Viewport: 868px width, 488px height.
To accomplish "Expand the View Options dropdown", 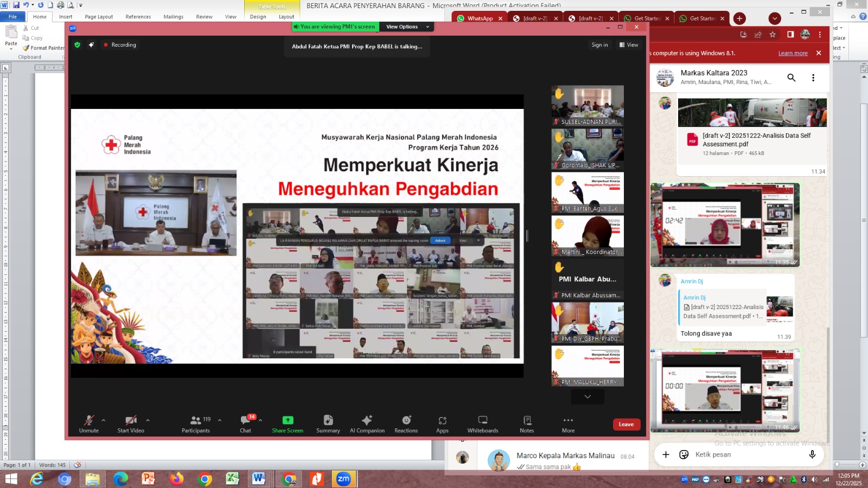I will pyautogui.click(x=407, y=27).
